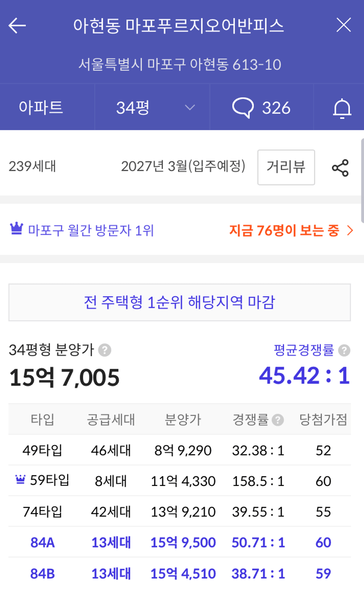Tap the share icon

[x=340, y=168]
